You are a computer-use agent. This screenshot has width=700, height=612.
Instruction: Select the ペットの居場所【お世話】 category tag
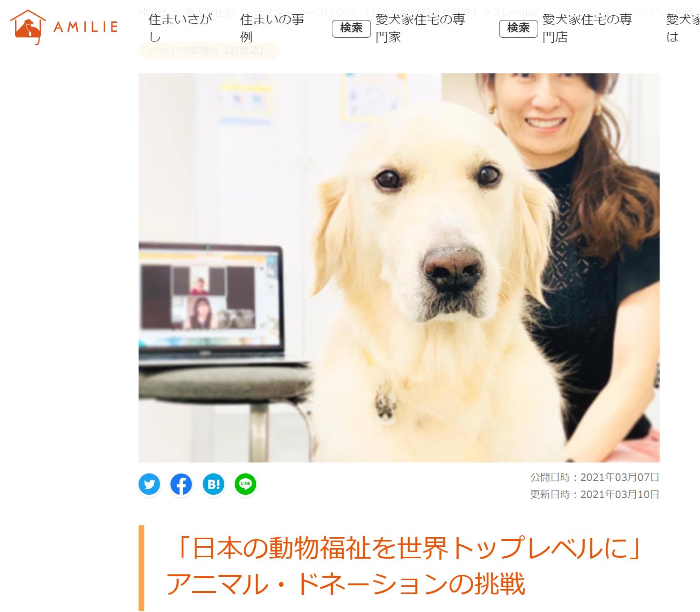209,50
